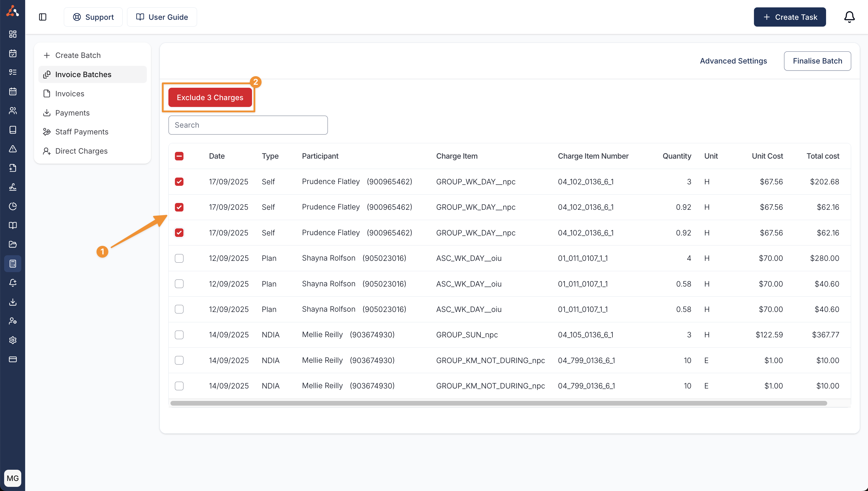Toggle the sidebar panel icon

[43, 17]
